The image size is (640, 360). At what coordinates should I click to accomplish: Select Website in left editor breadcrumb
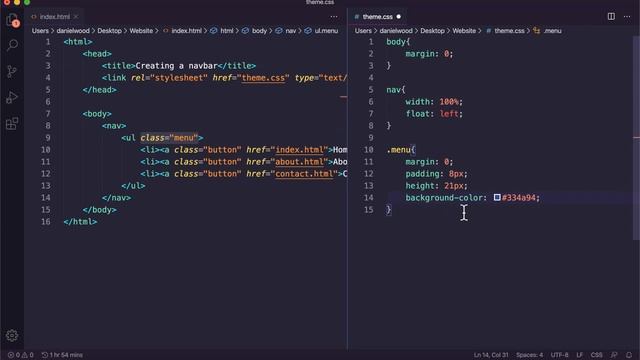141,31
